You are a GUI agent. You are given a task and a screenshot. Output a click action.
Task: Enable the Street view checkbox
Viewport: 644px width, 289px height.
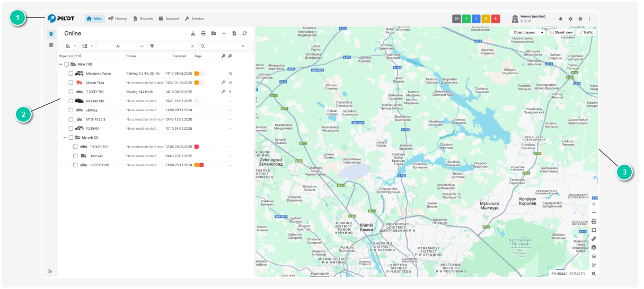552,32
